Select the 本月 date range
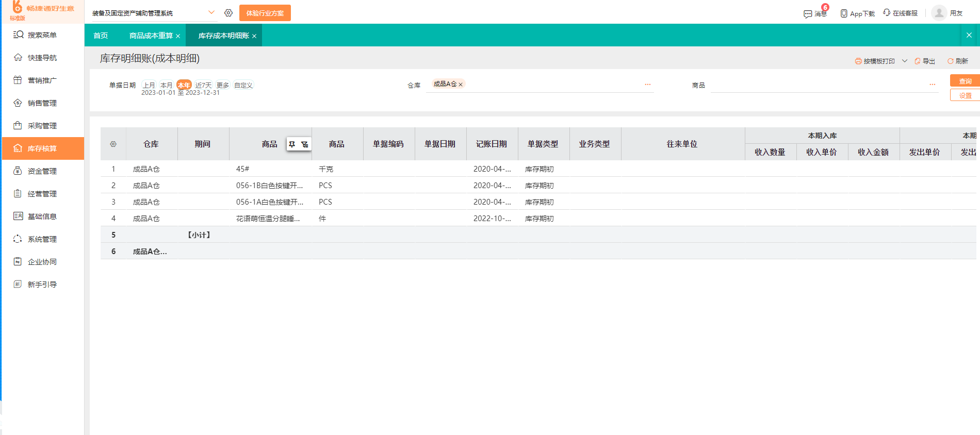Image resolution: width=980 pixels, height=435 pixels. (x=166, y=85)
